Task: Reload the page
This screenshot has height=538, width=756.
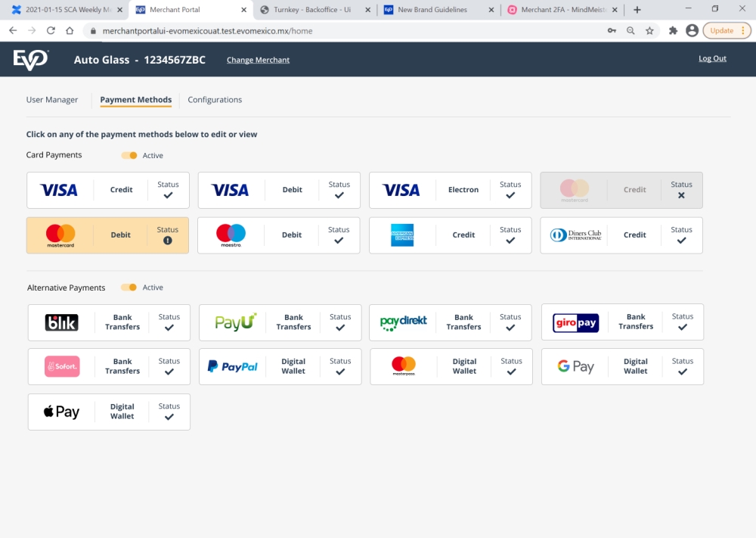Action: click(x=51, y=30)
